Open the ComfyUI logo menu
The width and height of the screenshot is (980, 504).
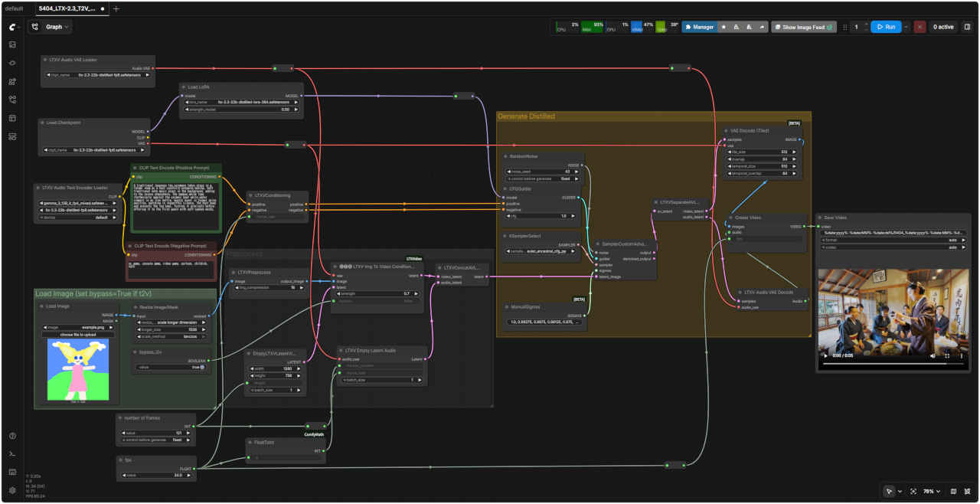tap(12, 26)
